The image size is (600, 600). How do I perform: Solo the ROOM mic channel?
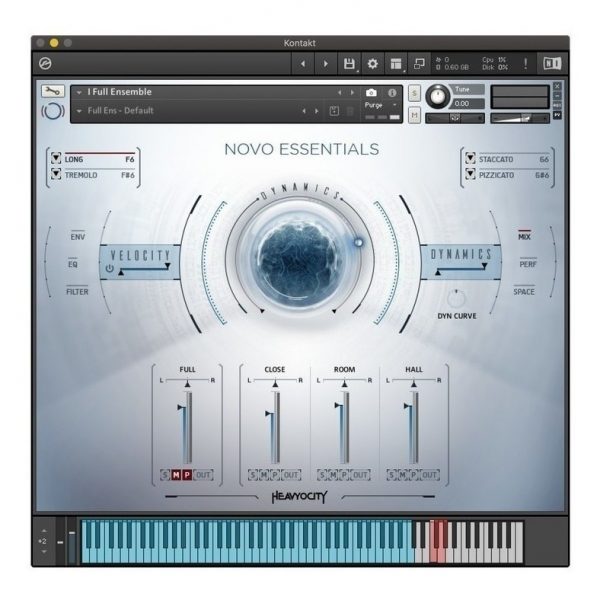[322, 475]
